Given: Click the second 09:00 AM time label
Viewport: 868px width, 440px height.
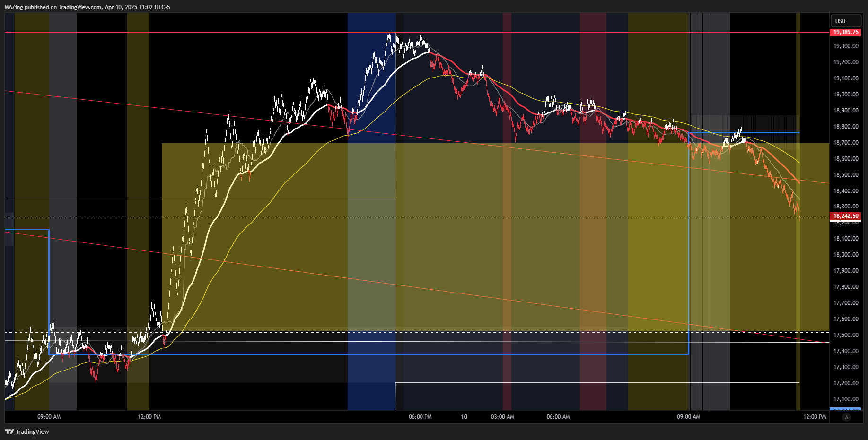Looking at the screenshot, I should point(689,417).
